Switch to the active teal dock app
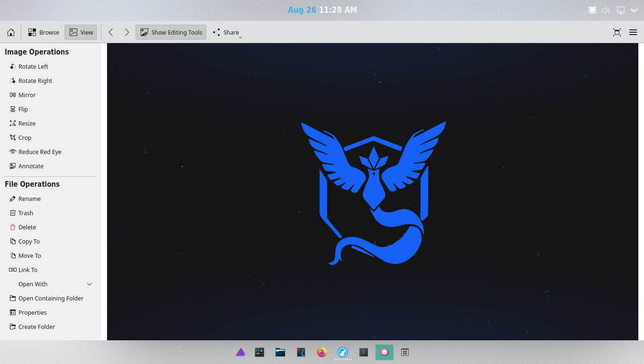 385,352
